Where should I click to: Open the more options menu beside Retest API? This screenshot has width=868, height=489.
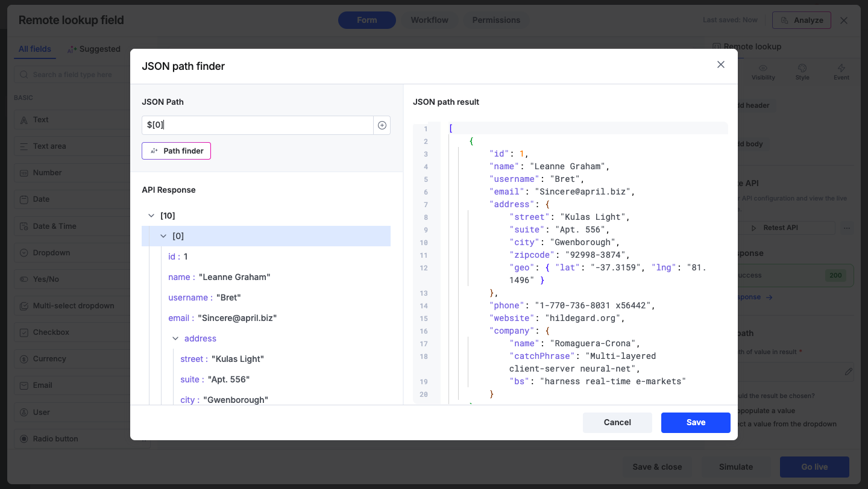[847, 228]
